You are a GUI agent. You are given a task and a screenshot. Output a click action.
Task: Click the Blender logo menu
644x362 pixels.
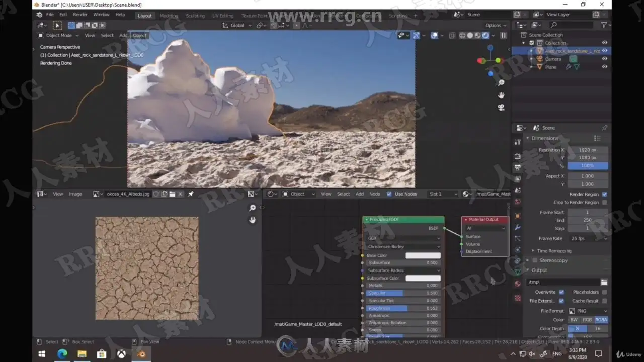[x=39, y=15]
